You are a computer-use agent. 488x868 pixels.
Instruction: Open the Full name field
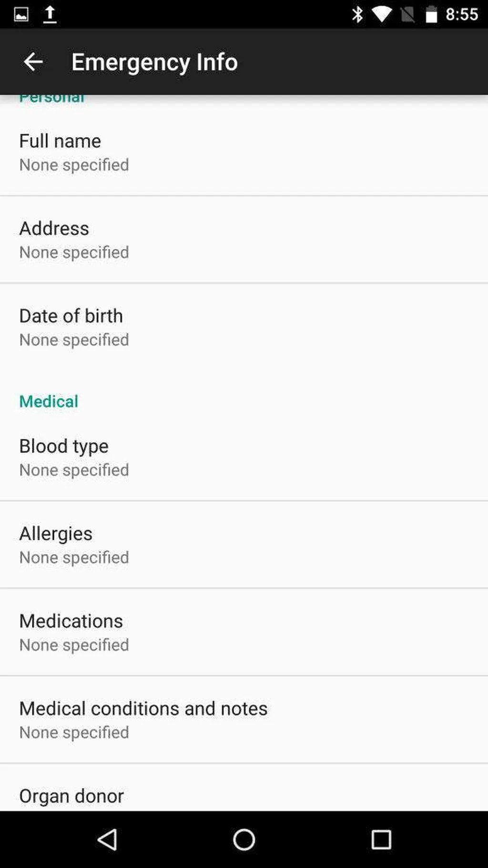pyautogui.click(x=244, y=152)
